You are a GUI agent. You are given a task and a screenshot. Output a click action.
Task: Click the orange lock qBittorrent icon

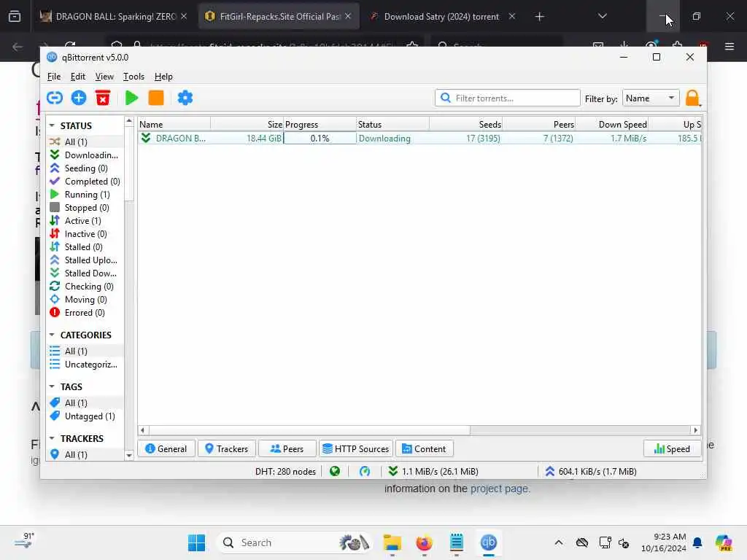pyautogui.click(x=693, y=98)
